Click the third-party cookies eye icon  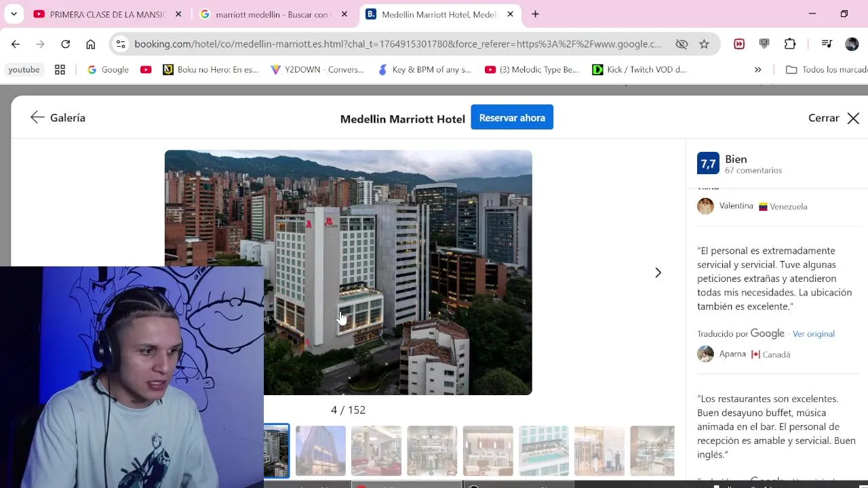point(682,44)
